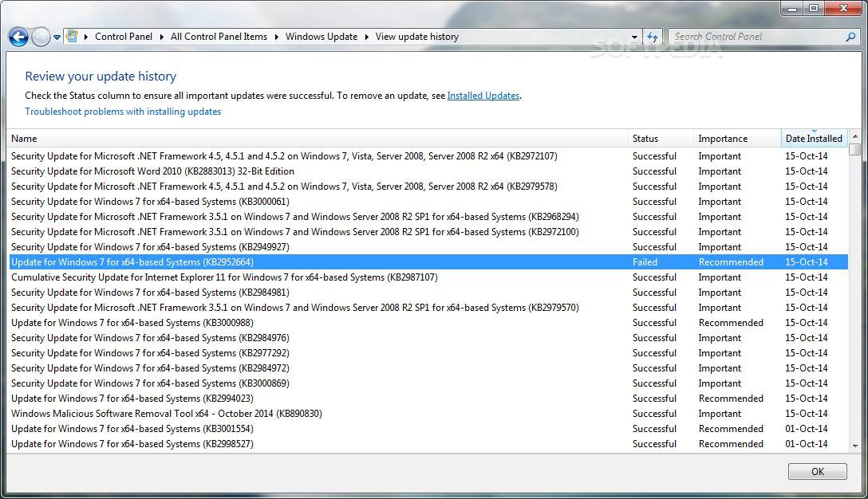Click the magnifier icon in the search box
The height and width of the screenshot is (499, 868).
[x=850, y=37]
